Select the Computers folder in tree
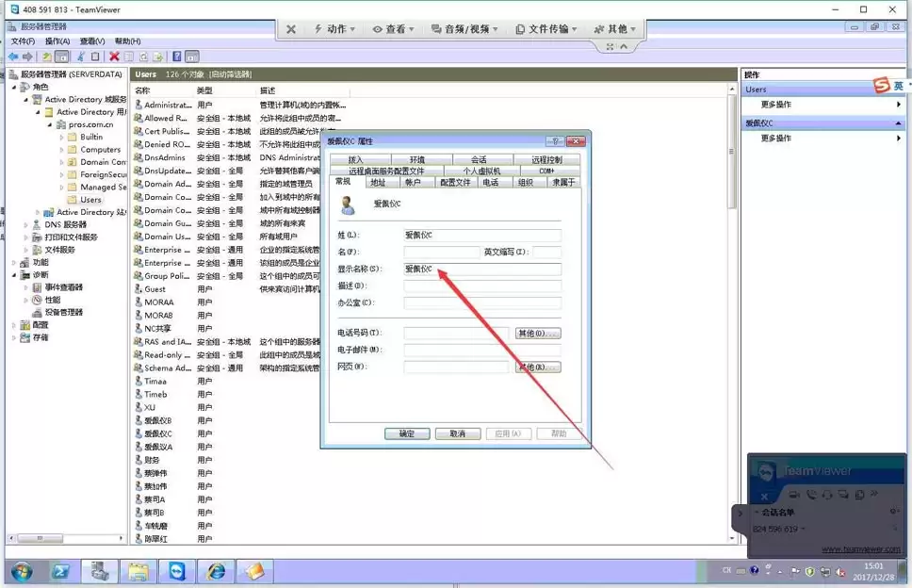Image resolution: width=912 pixels, height=588 pixels. pos(100,150)
